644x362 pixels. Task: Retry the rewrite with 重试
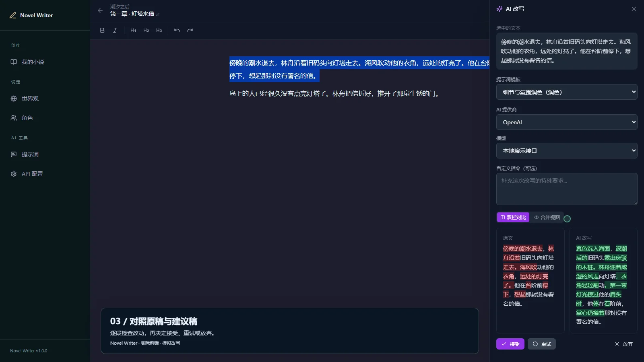(542, 344)
